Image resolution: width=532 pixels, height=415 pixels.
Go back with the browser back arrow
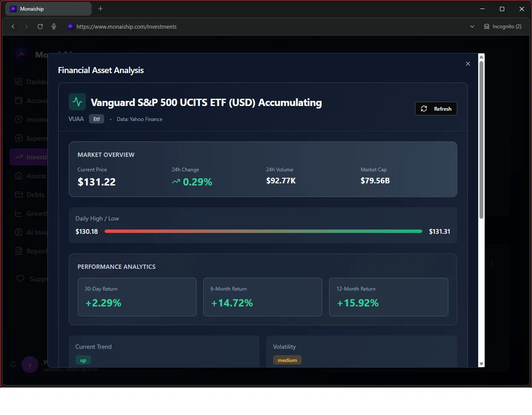(x=13, y=26)
